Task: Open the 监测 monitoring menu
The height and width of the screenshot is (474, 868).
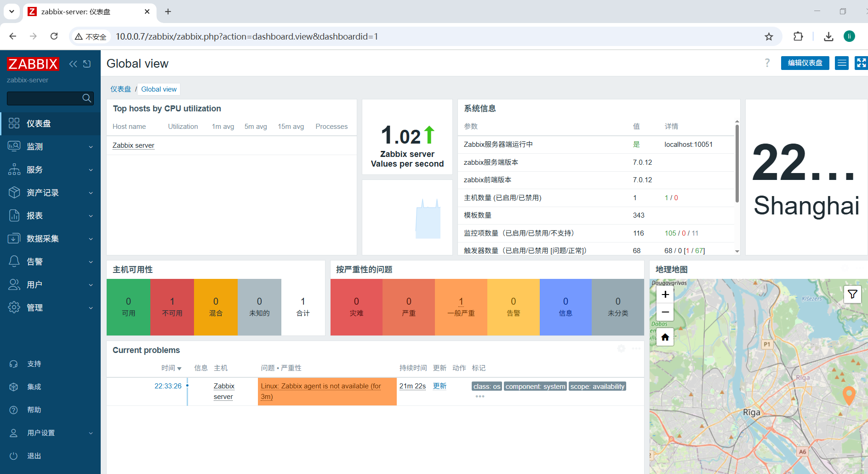Action: pyautogui.click(x=50, y=146)
